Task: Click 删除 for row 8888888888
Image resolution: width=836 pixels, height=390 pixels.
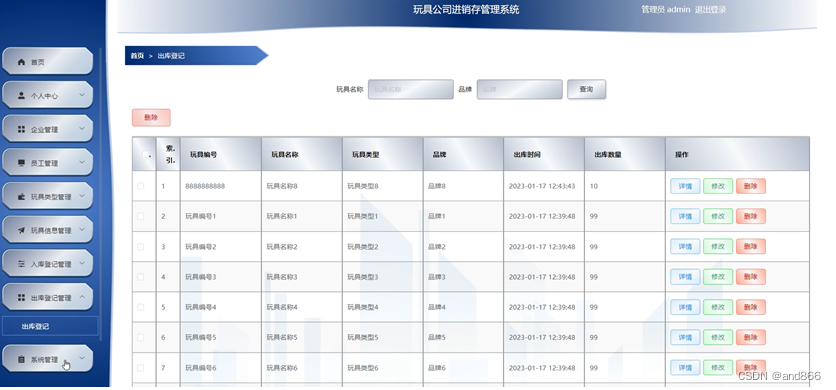Action: coord(751,186)
